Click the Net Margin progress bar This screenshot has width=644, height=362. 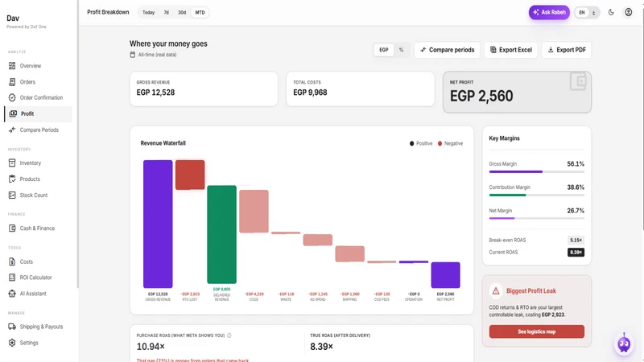536,218
